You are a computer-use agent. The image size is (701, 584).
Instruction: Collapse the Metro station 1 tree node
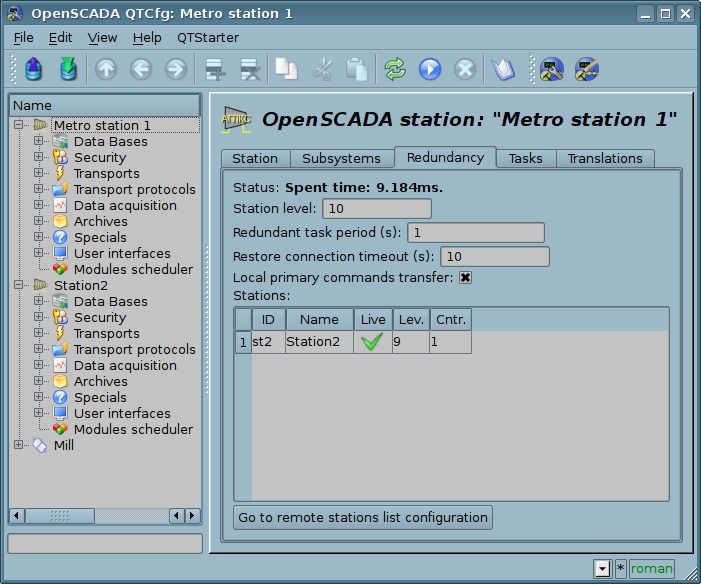click(x=18, y=124)
